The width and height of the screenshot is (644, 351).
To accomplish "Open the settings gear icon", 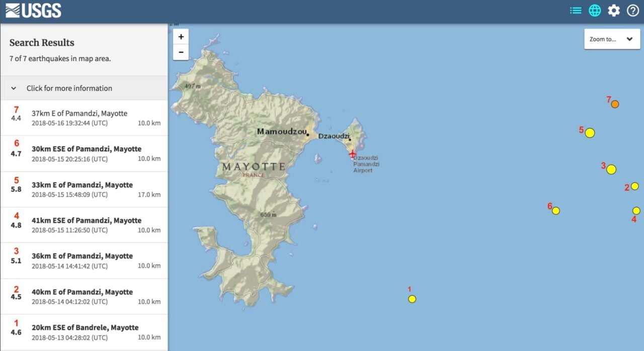I will (x=614, y=11).
